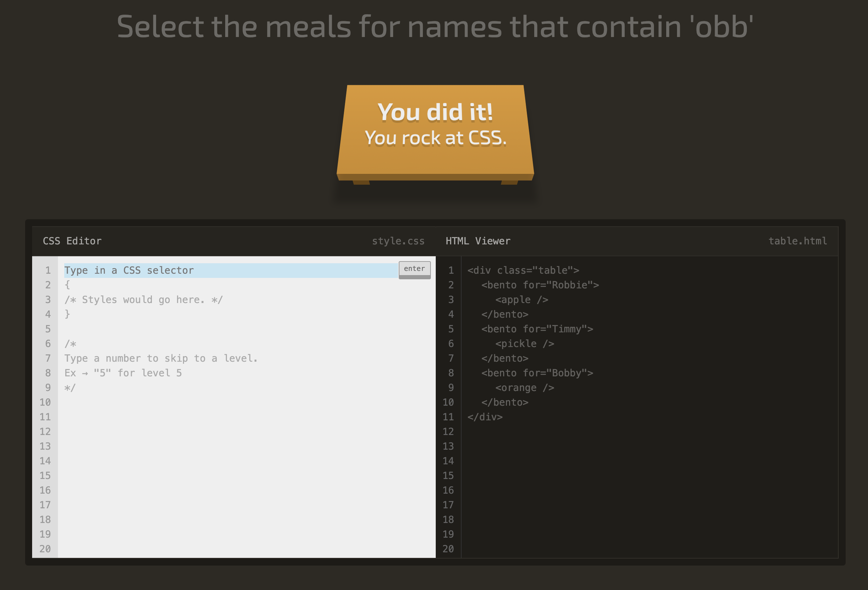This screenshot has width=868, height=590.
Task: Click the HTML Viewer panel title
Action: [x=478, y=241]
